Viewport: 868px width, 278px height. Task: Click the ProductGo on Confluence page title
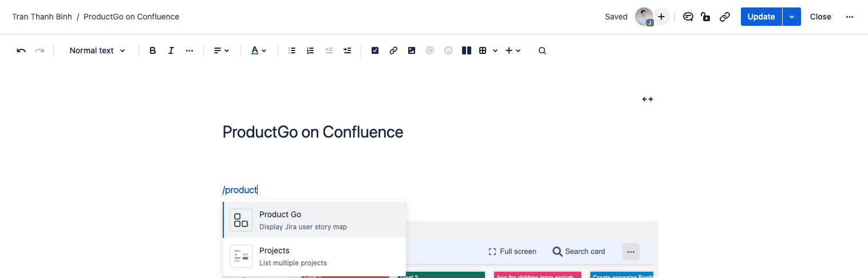313,132
